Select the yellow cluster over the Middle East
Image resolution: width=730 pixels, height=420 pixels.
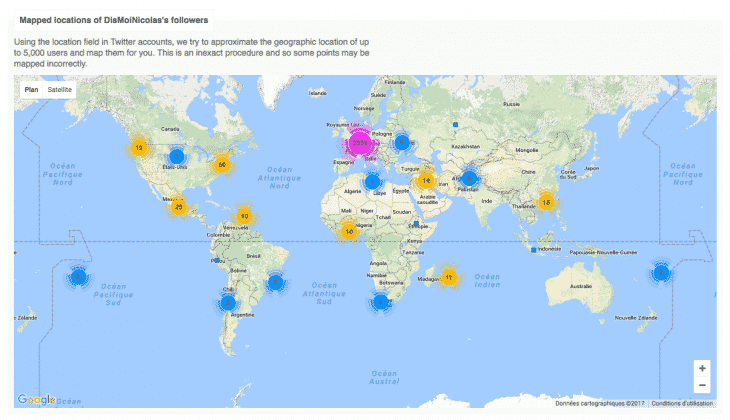tap(426, 181)
